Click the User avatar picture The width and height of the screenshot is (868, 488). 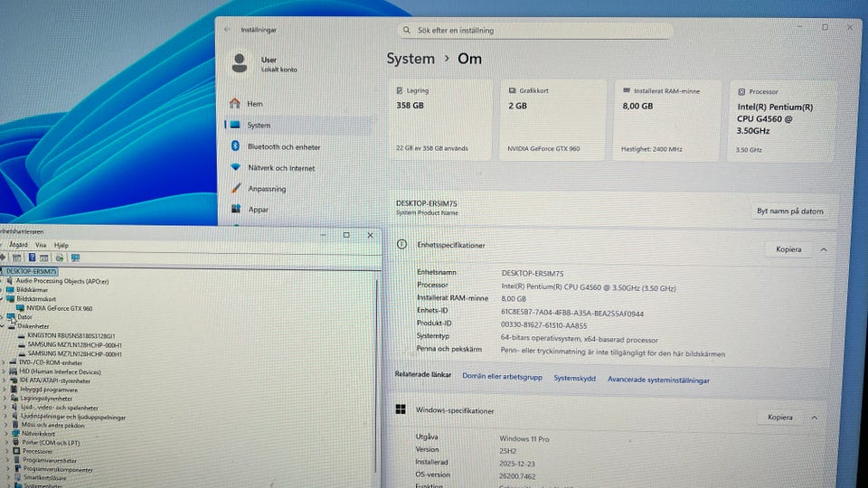(x=240, y=63)
